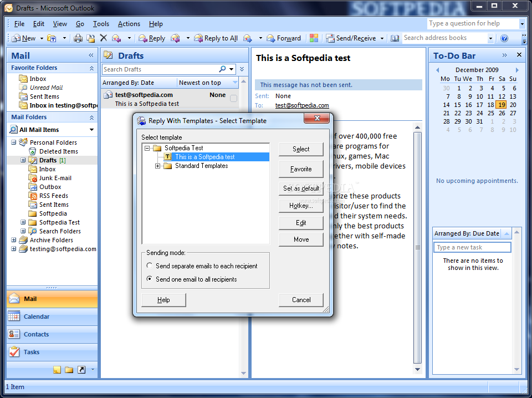The width and height of the screenshot is (532, 398).
Task: Collapse the Favorite Folders section
Action: click(x=91, y=68)
